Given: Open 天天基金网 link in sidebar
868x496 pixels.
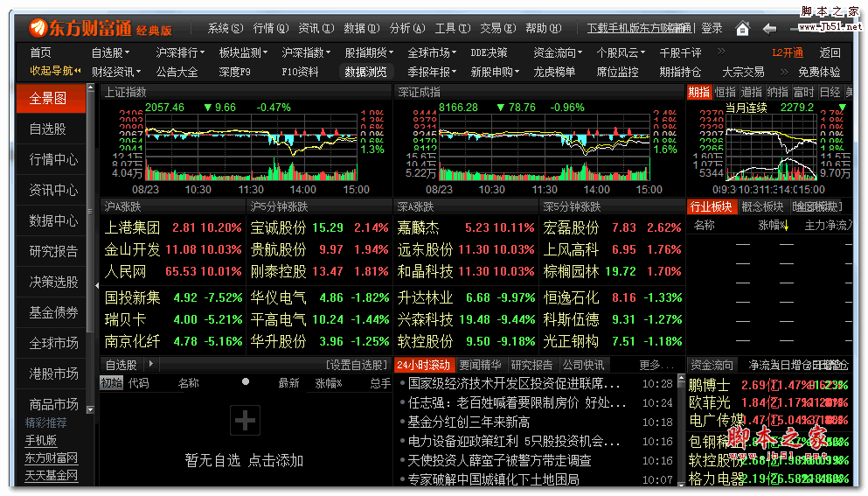Looking at the screenshot, I should 52,476.
